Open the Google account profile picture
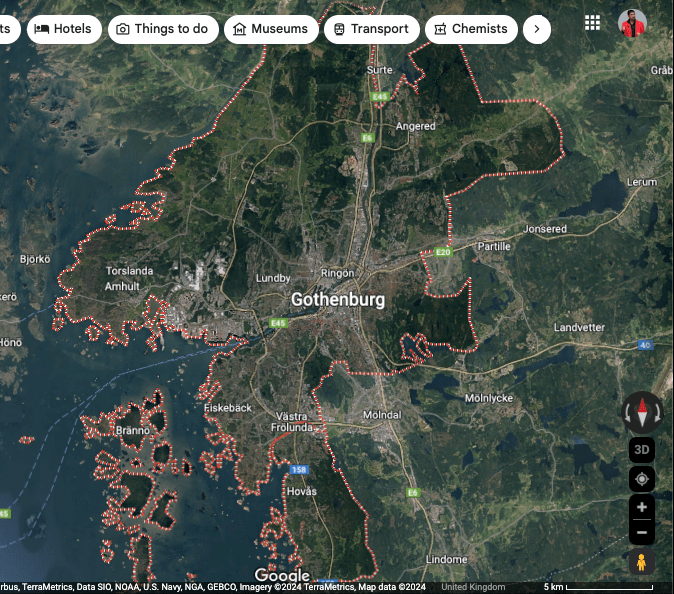Screen dimensions: 674x594 coord(632,23)
